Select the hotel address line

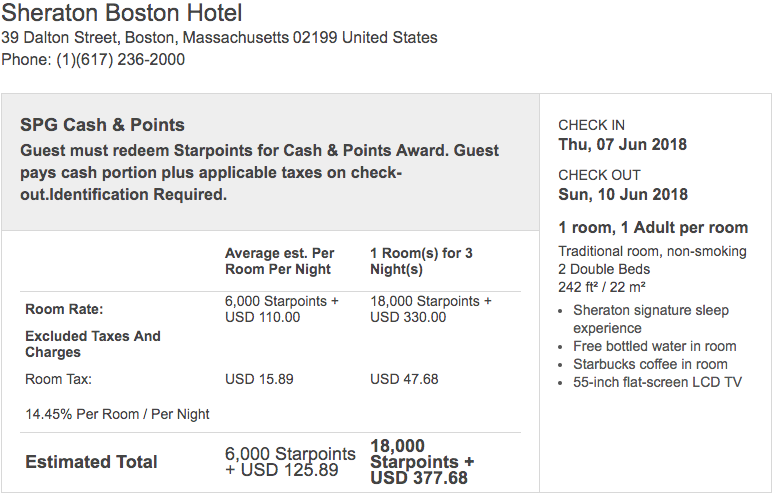pyautogui.click(x=219, y=38)
